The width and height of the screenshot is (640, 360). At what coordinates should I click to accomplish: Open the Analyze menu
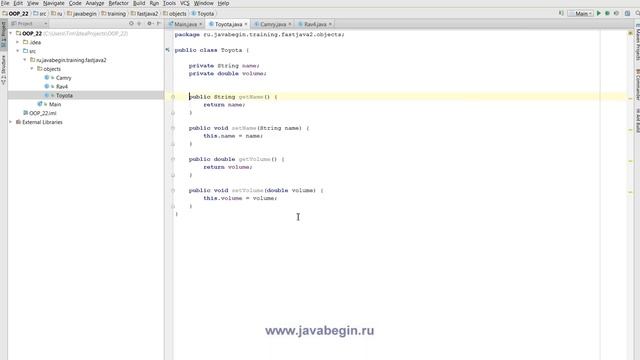[x=95, y=3]
